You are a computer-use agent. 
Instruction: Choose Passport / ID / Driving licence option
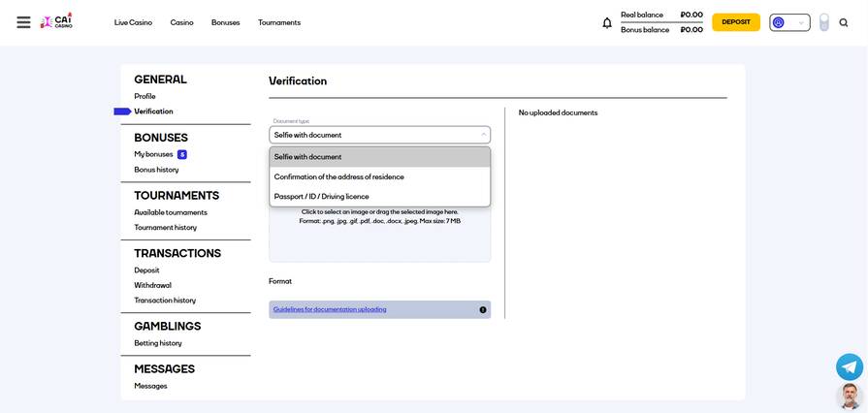322,197
